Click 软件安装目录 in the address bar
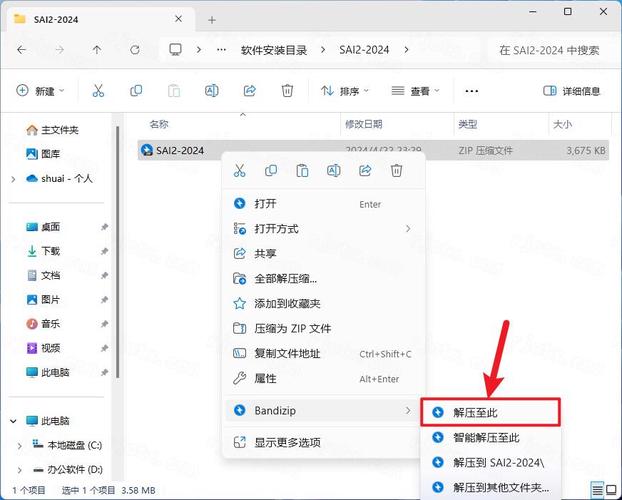Viewport: 622px width, 500px height. click(x=274, y=50)
